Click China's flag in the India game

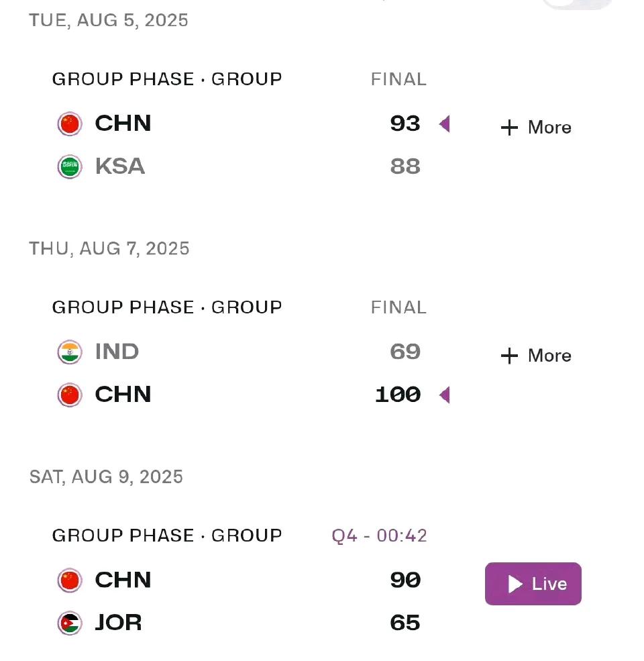(70, 395)
